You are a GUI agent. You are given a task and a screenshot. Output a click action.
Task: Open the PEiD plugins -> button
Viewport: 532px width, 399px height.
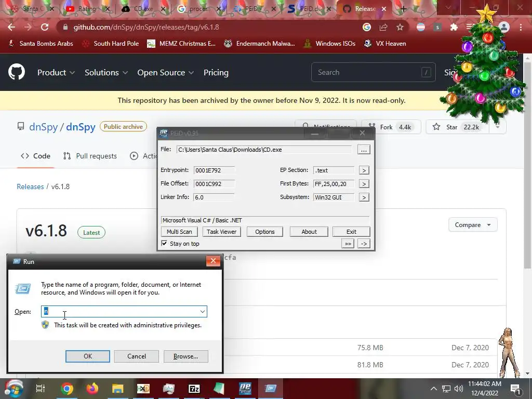(364, 244)
